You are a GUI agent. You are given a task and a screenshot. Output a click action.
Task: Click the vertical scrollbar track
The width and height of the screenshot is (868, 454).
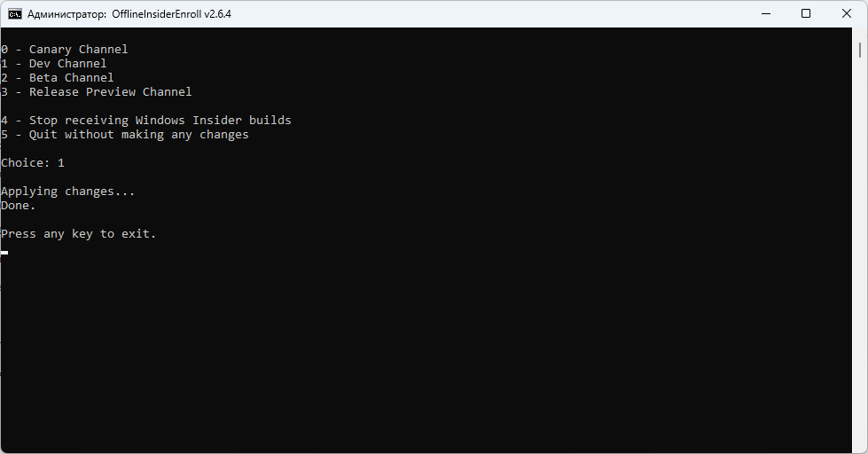coord(861,266)
